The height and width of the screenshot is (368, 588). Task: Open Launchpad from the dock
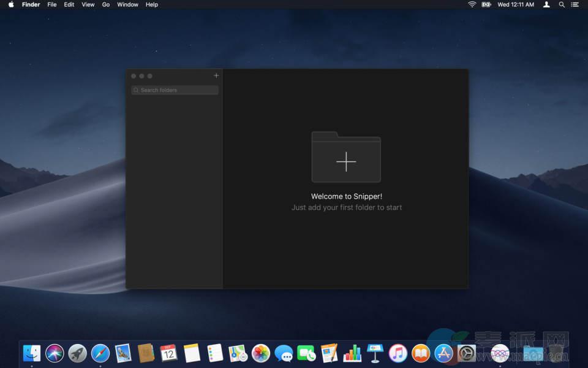pyautogui.click(x=77, y=353)
